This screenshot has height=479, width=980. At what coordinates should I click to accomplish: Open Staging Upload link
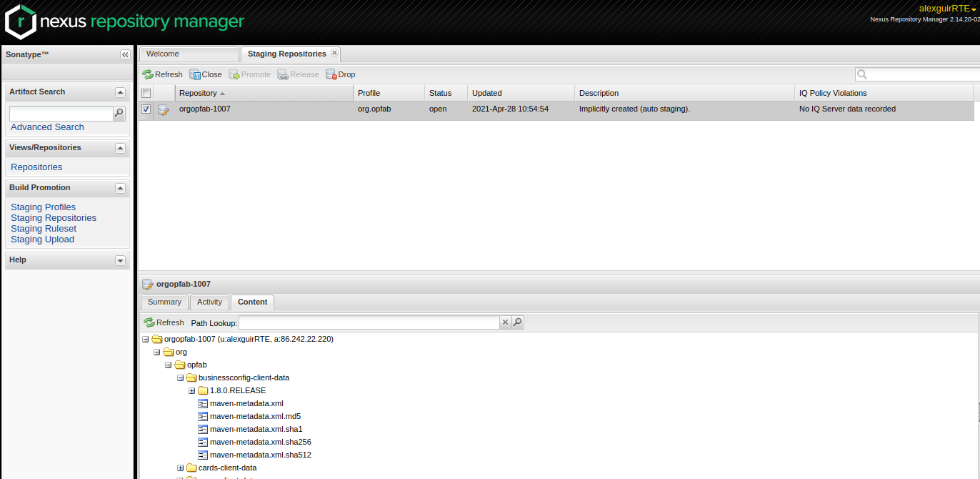pyautogui.click(x=42, y=239)
